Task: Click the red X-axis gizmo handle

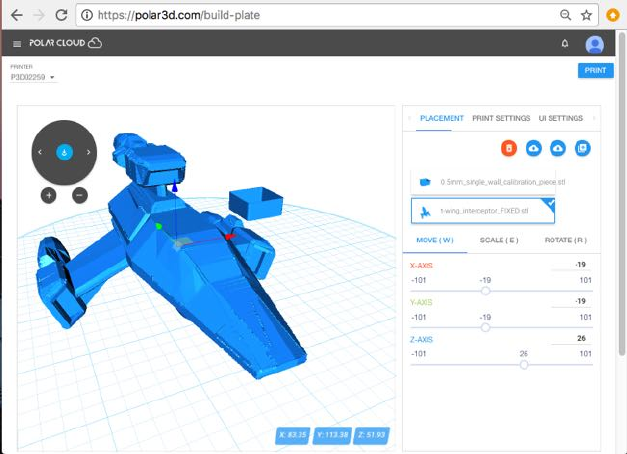Action: [x=230, y=237]
